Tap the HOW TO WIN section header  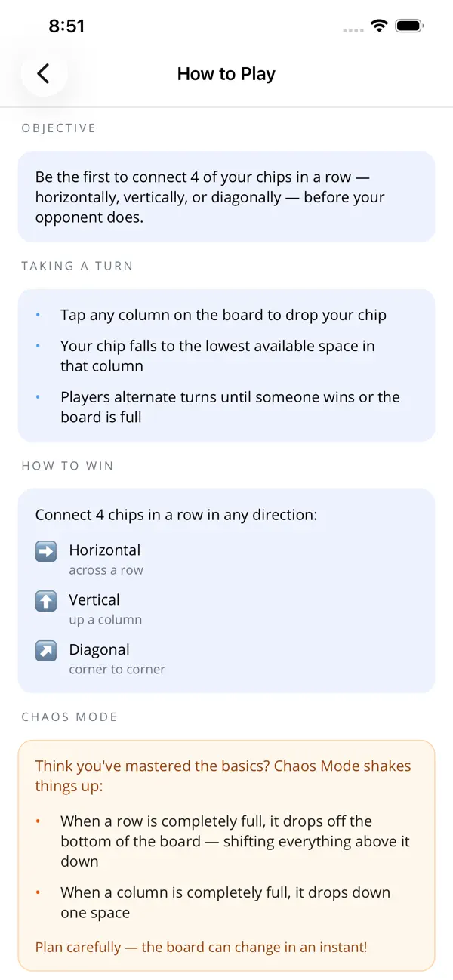point(68,466)
